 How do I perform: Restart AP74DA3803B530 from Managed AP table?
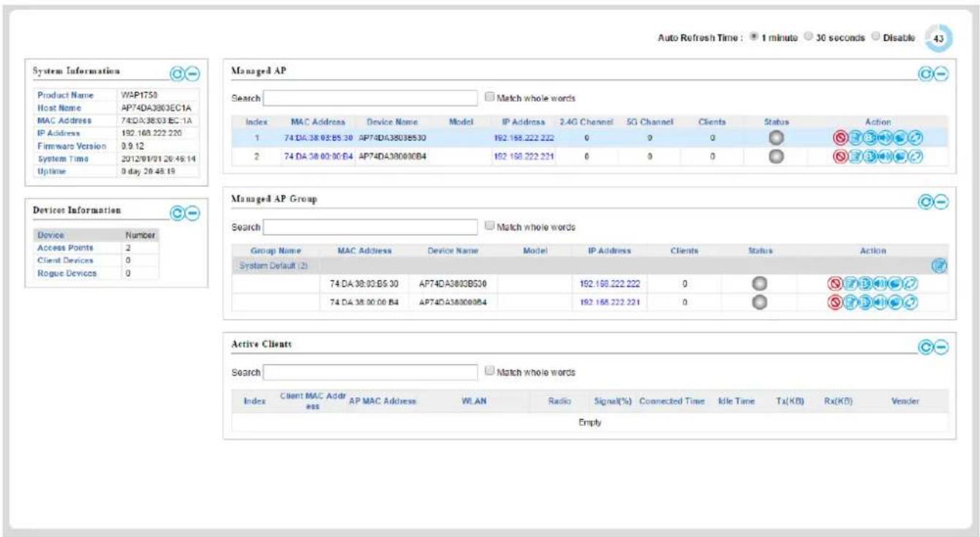click(916, 138)
